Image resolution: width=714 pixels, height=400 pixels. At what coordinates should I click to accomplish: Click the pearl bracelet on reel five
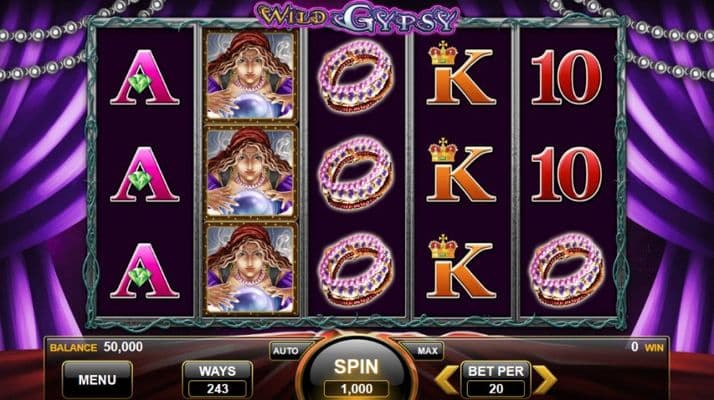click(566, 270)
